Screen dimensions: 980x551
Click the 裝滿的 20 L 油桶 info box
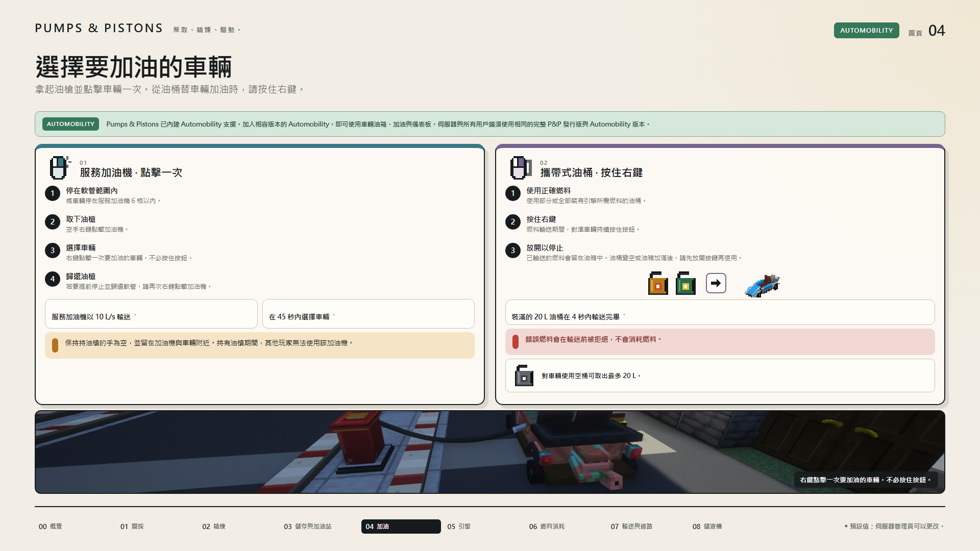coord(720,312)
